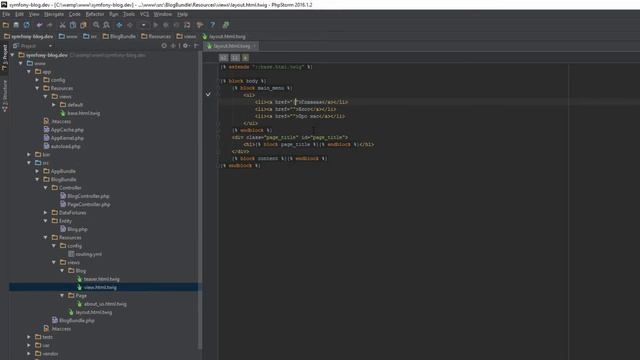Click the Copy icon in the toolbar
The width and height of the screenshot is (640, 360).
73,25
